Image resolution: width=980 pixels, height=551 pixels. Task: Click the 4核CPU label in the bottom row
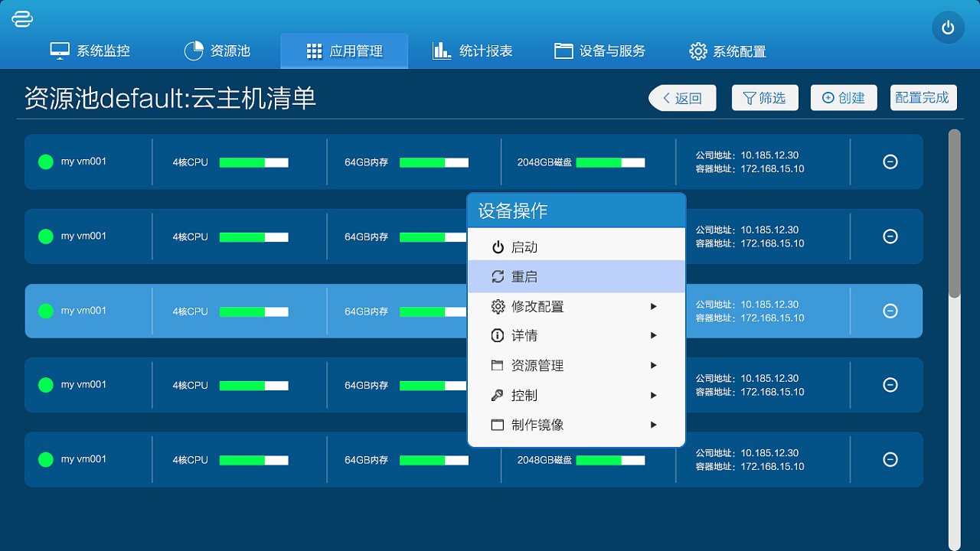pos(190,460)
